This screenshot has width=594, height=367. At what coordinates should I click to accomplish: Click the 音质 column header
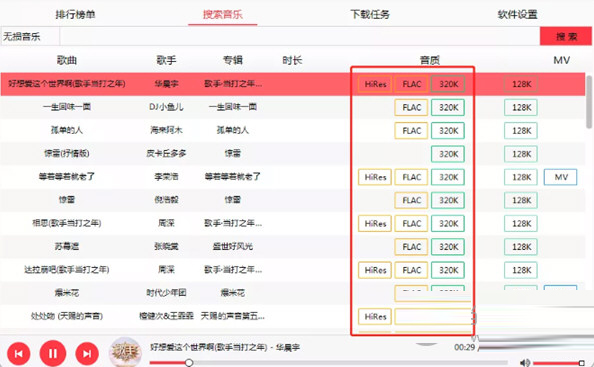pyautogui.click(x=430, y=60)
